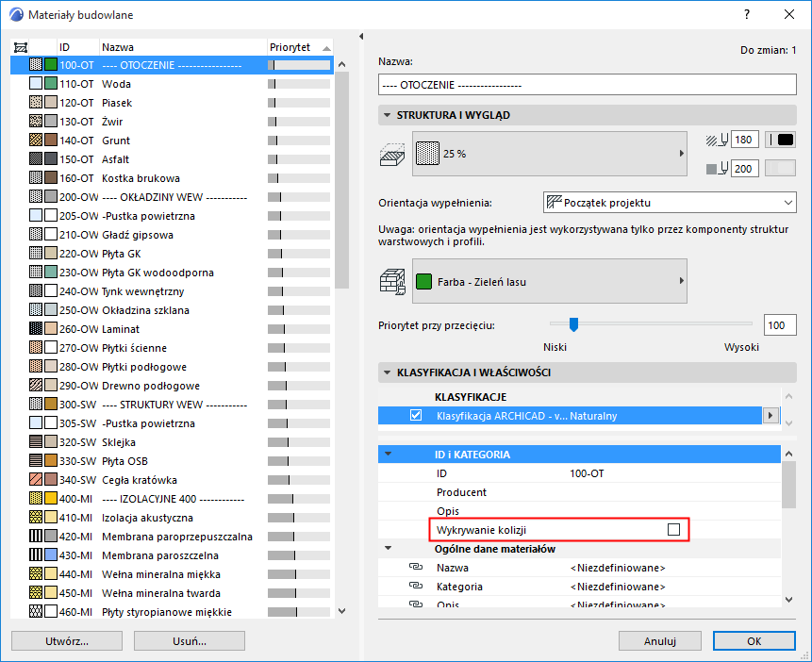Toggle the Wykrywanie kolizji checkbox
Screen dimensions: 812x662
[x=674, y=529]
